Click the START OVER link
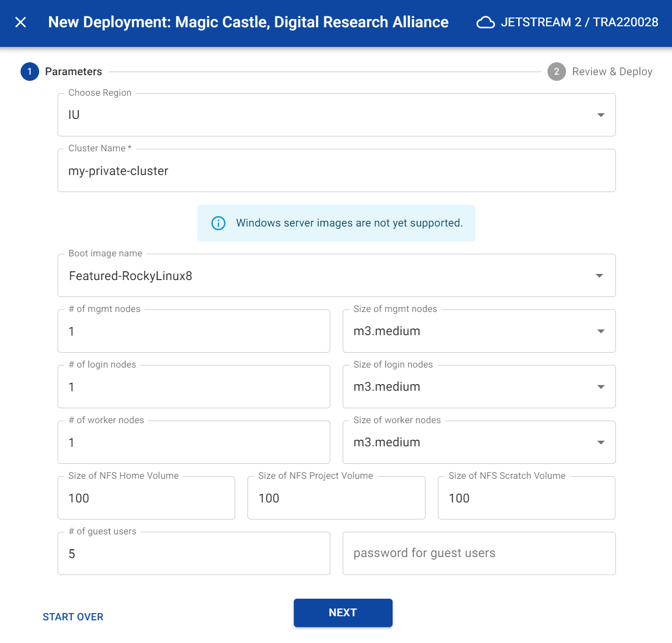This screenshot has width=672, height=643. [x=73, y=617]
